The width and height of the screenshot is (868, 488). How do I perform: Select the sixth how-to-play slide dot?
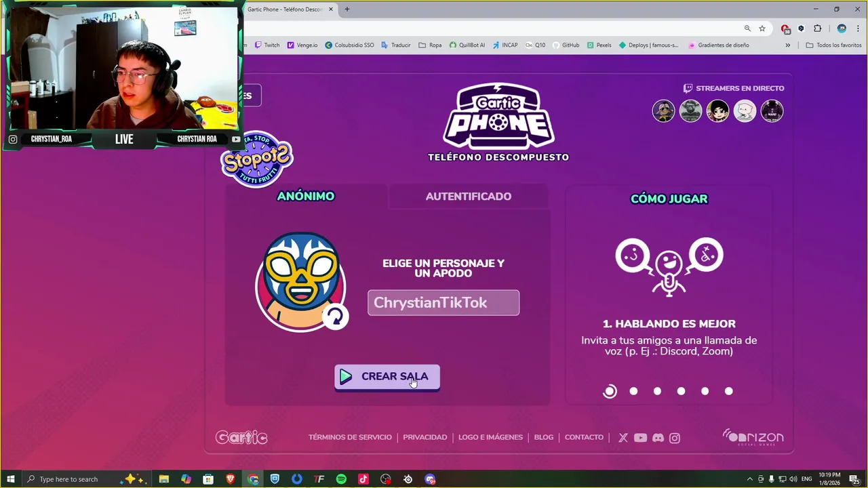(x=728, y=391)
